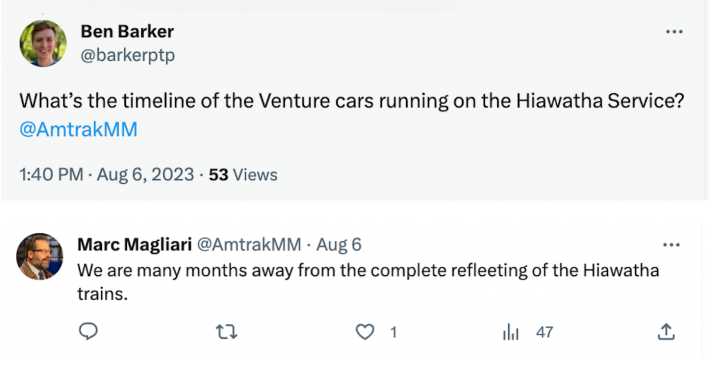The image size is (709, 390).
Task: Click the like count number 1
Action: (x=393, y=332)
